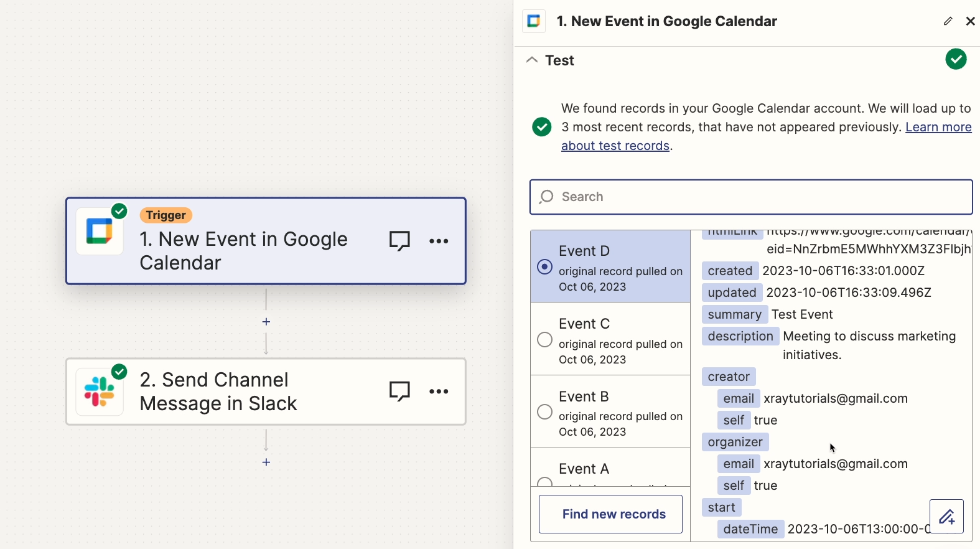This screenshot has height=549, width=980.
Task: Collapse the Test section chevron
Action: tap(532, 60)
